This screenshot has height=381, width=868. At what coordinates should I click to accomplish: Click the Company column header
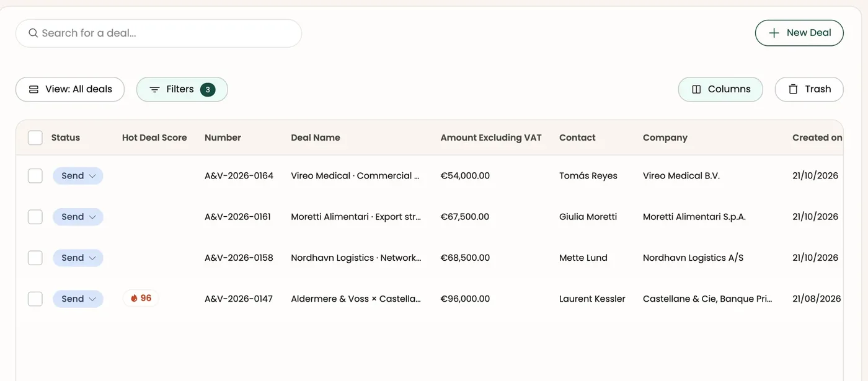pos(665,138)
